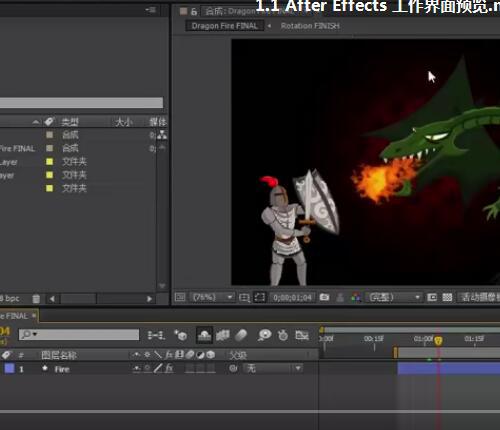Click choose grid and guide options icon
Screen dimensions: 500x430
[x=244, y=297]
